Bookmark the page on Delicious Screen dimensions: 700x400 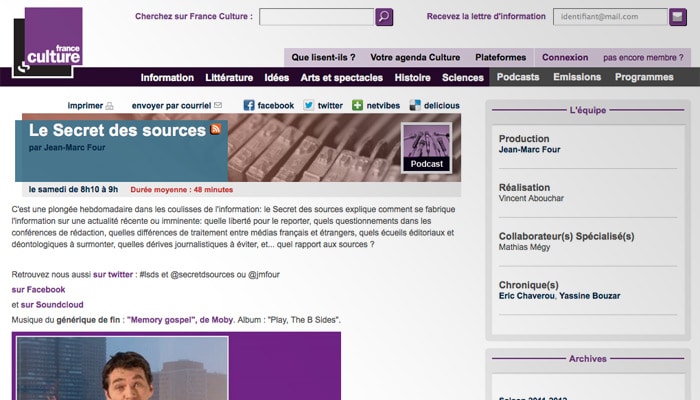click(x=434, y=105)
